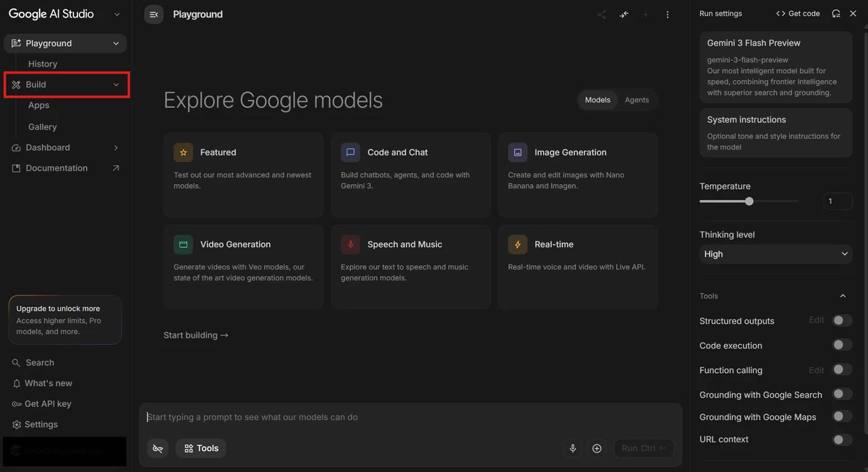Viewport: 868px width, 472px height.
Task: Enable Grounding with Google Maps
Action: pyautogui.click(x=842, y=416)
